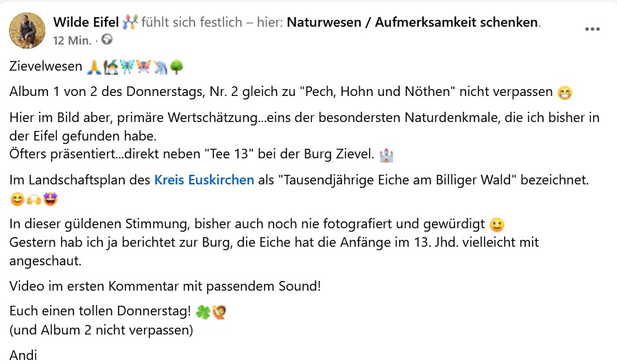Click the smiley emoji after "gewürdigt"
Viewport: 617px width, 364px height.
click(x=498, y=225)
